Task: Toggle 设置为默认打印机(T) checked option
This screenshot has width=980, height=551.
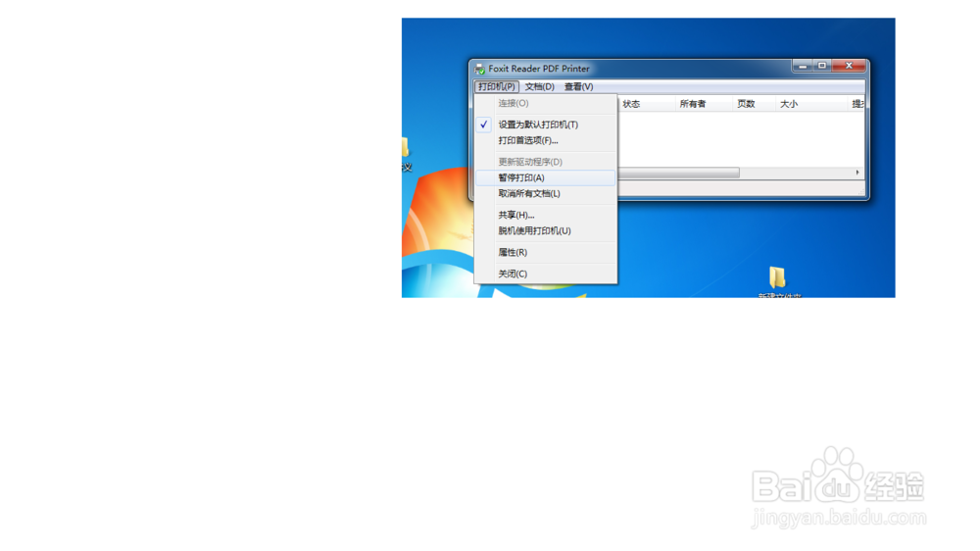Action: (546, 125)
